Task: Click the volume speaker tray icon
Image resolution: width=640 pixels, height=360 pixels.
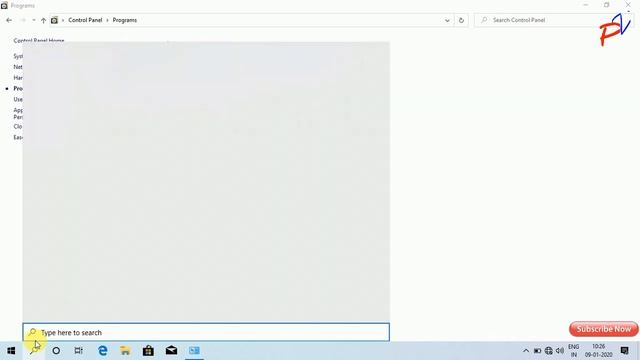Action: click(x=560, y=351)
